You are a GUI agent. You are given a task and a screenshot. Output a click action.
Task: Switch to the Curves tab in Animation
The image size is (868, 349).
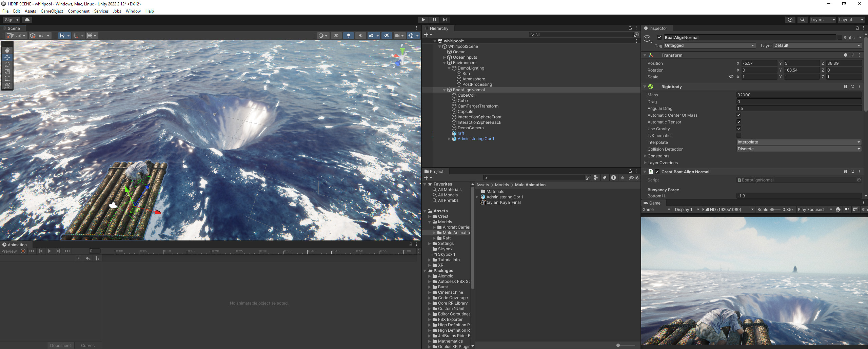(87, 345)
